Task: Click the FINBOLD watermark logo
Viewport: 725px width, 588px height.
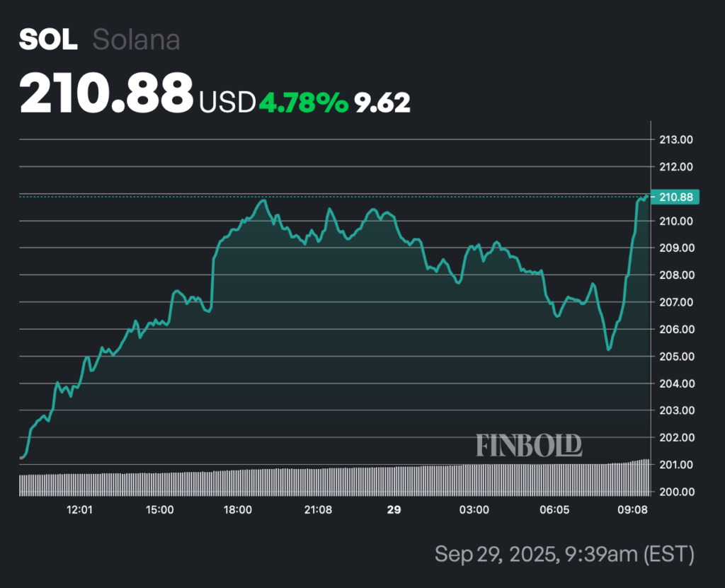Action: click(x=529, y=445)
